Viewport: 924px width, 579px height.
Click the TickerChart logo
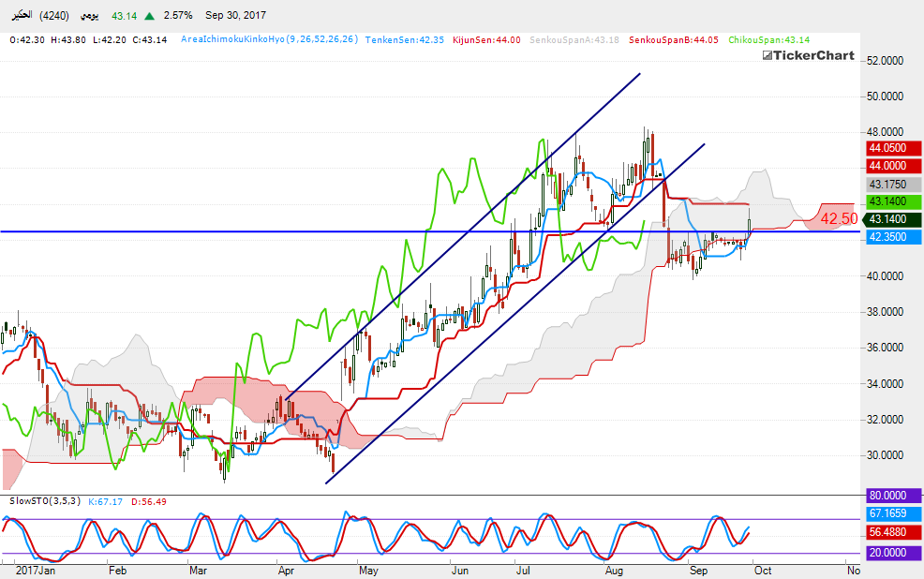(x=808, y=55)
